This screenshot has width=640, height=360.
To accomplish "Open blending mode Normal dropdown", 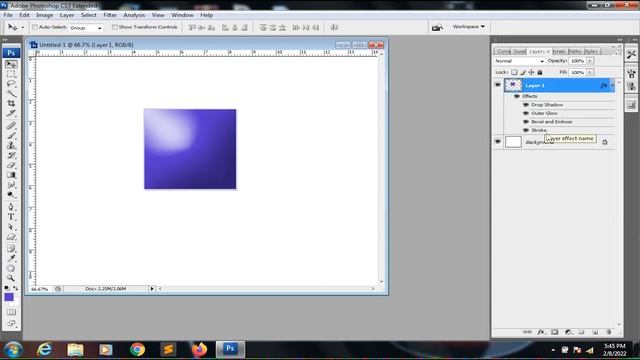I will [519, 61].
